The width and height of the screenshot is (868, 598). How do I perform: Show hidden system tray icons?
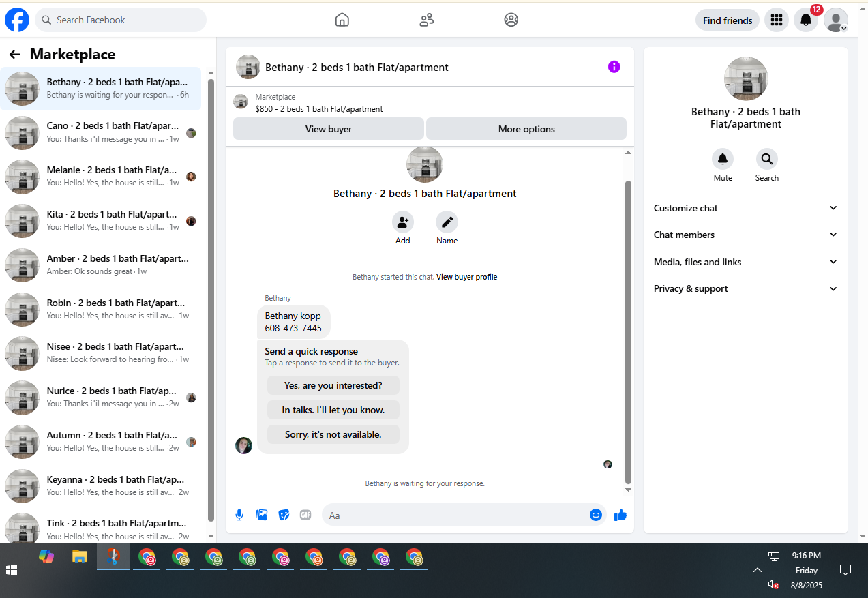pyautogui.click(x=757, y=570)
